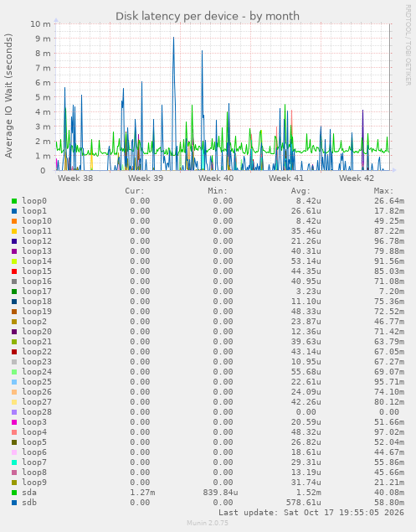Click the '10 m' y-axis tick label
This screenshot has width=416, height=532.
point(40,24)
